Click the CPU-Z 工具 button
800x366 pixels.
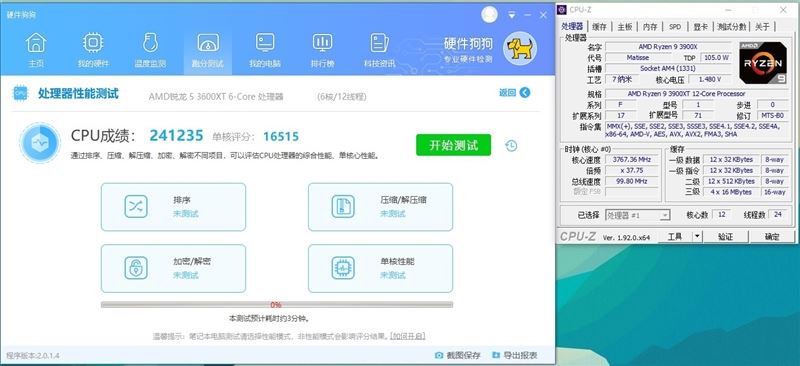(674, 237)
